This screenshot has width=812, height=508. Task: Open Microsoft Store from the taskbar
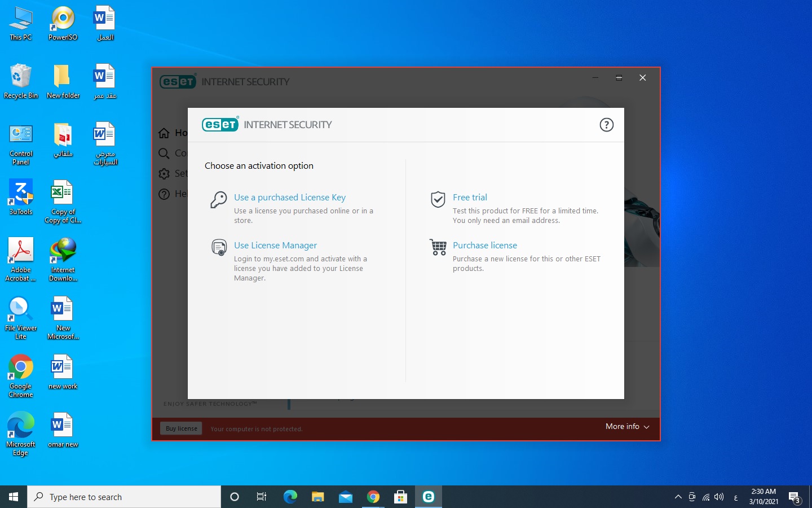click(400, 497)
